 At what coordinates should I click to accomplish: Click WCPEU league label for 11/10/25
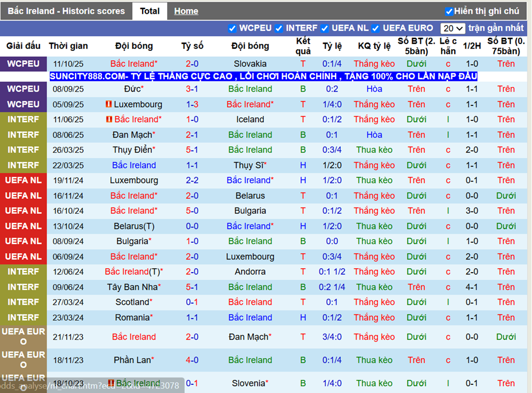(23, 64)
